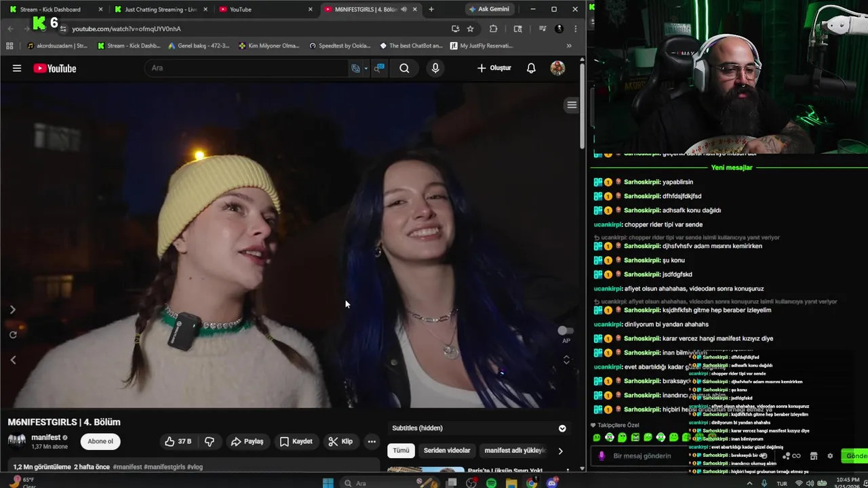
Task: Open Paris'te Lüksün Sınırı Yok video thumbnail
Action: tap(427, 470)
